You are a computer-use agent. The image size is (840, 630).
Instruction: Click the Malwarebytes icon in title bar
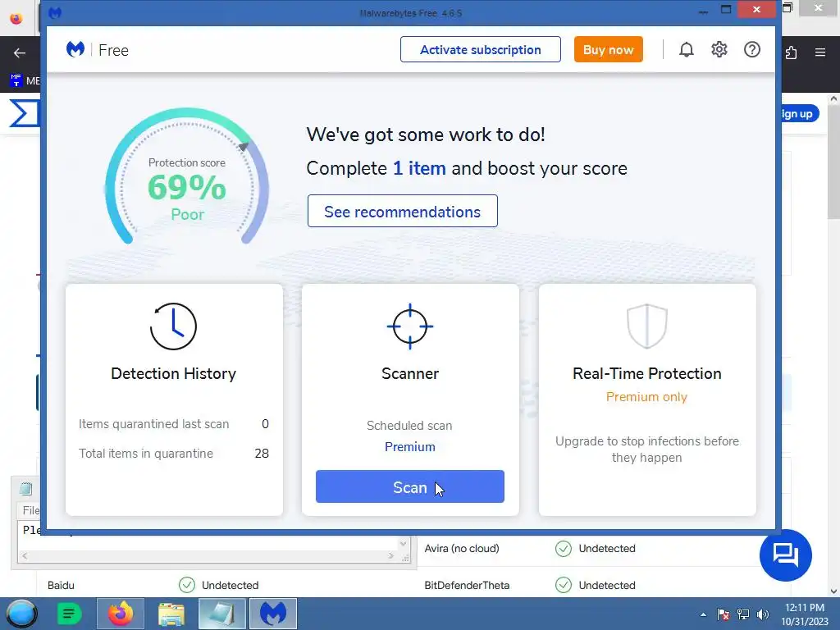(x=55, y=12)
